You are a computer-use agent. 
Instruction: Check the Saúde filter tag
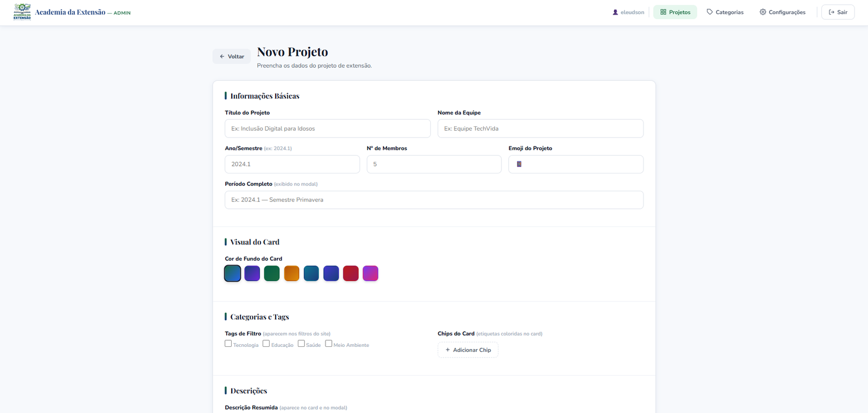tap(301, 344)
